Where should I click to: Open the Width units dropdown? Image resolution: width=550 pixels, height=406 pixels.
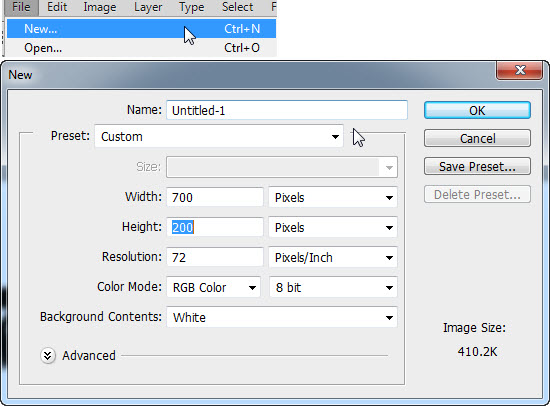(333, 197)
